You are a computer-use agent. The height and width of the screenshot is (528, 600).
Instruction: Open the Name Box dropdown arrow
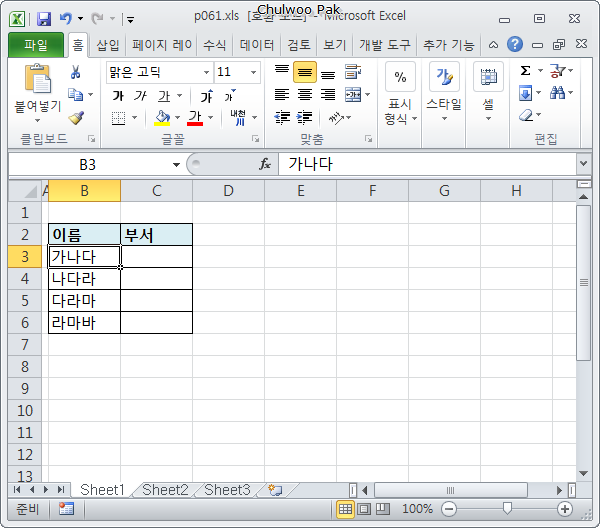click(x=176, y=165)
